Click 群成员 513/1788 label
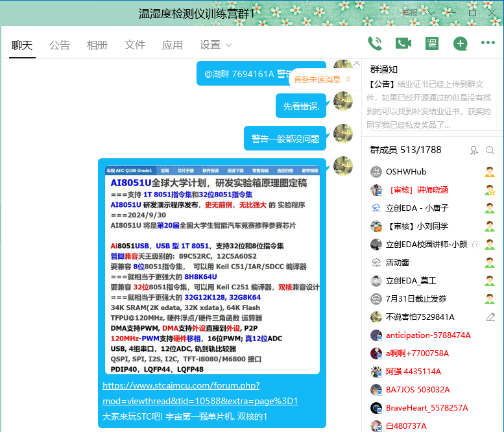 click(x=405, y=150)
